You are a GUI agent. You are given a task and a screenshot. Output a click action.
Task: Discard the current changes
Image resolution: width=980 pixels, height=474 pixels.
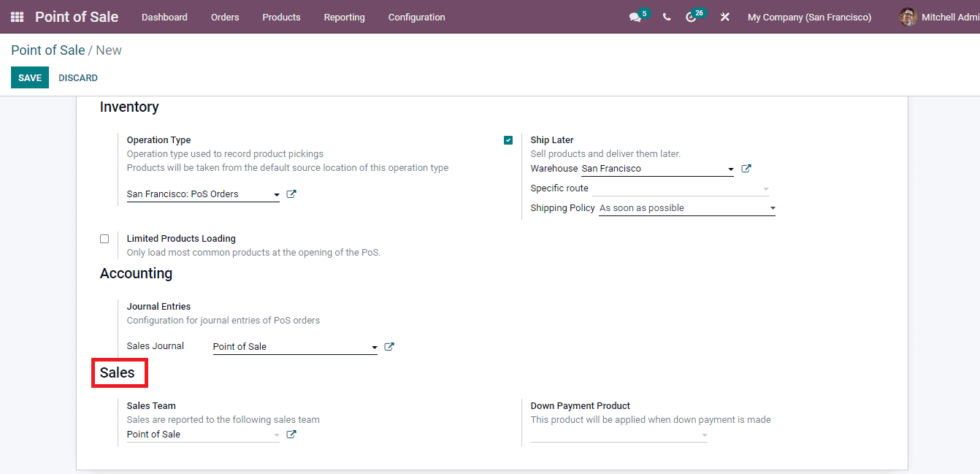[77, 77]
